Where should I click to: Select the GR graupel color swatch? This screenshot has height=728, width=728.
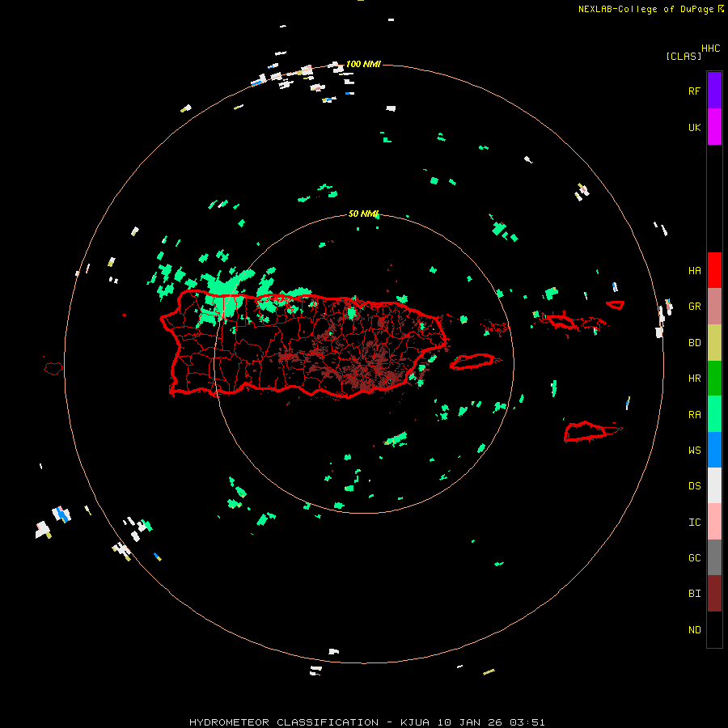click(714, 307)
